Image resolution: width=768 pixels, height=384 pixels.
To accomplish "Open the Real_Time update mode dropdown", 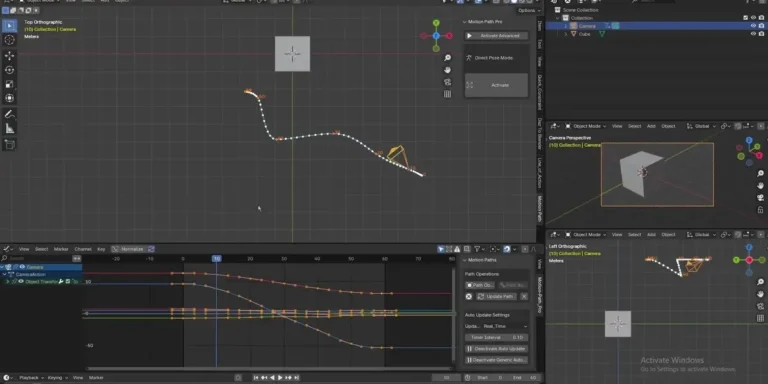I will (x=504, y=326).
